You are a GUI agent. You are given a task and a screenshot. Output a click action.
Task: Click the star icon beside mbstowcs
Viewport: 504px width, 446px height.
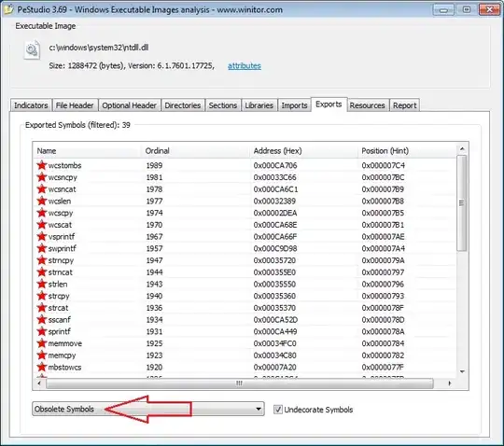coord(41,367)
